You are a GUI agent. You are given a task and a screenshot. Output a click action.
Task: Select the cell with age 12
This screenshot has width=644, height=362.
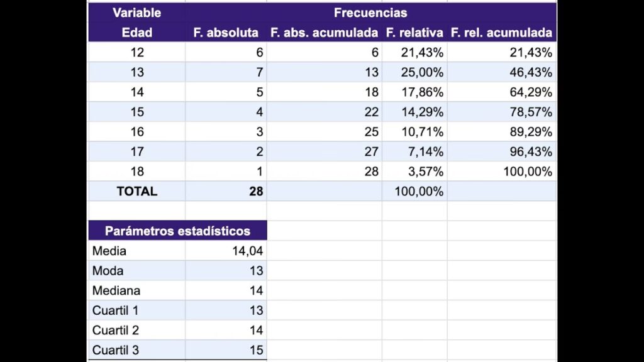136,53
